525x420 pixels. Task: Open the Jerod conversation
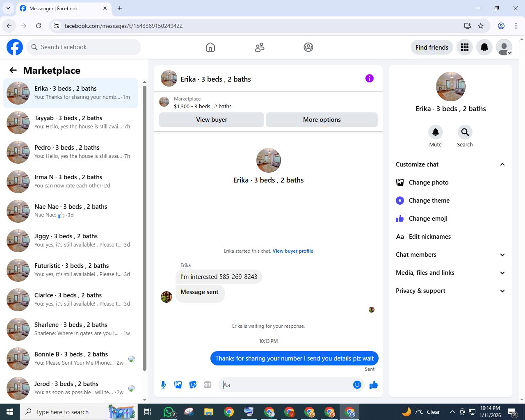click(71, 388)
